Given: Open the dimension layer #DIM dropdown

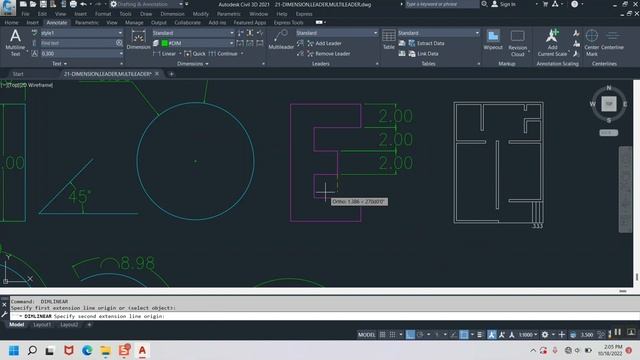Looking at the screenshot, I should point(197,43).
